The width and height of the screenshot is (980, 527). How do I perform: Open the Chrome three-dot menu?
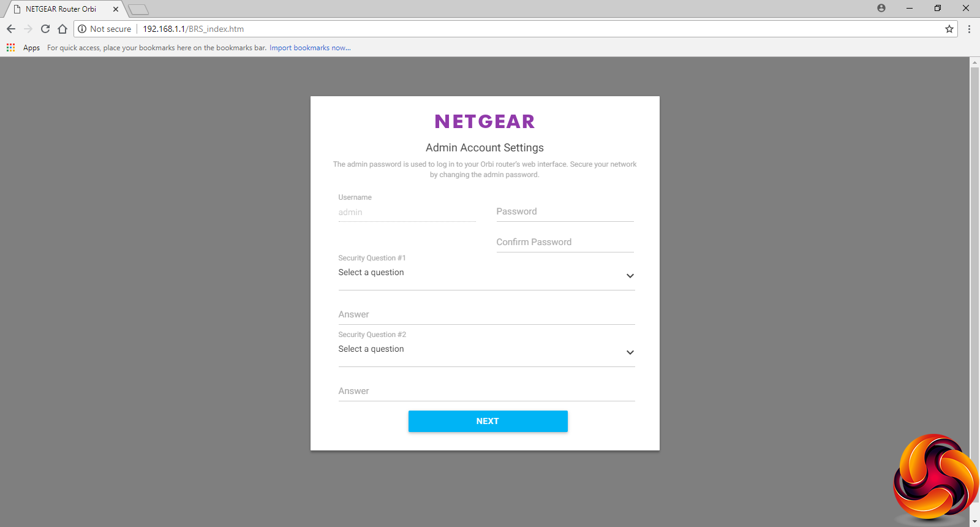click(x=969, y=29)
